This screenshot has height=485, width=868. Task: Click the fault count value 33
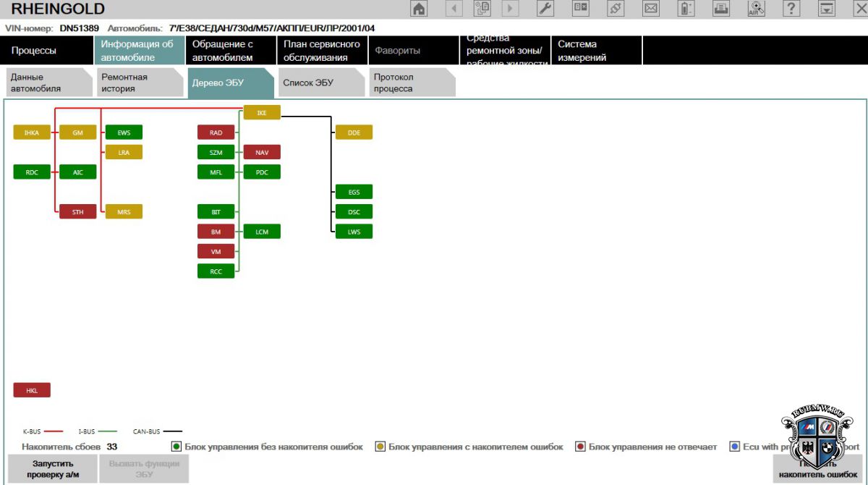pyautogui.click(x=112, y=447)
